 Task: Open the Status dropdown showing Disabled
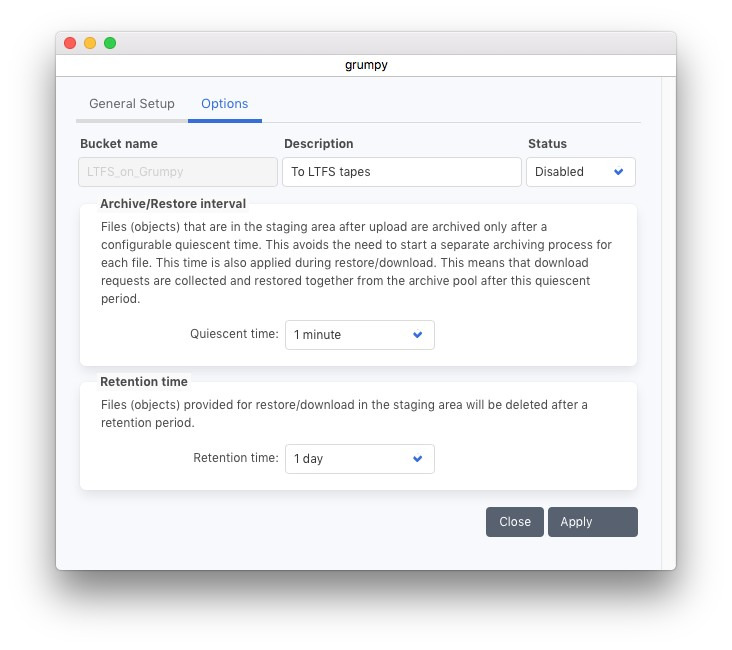click(580, 172)
